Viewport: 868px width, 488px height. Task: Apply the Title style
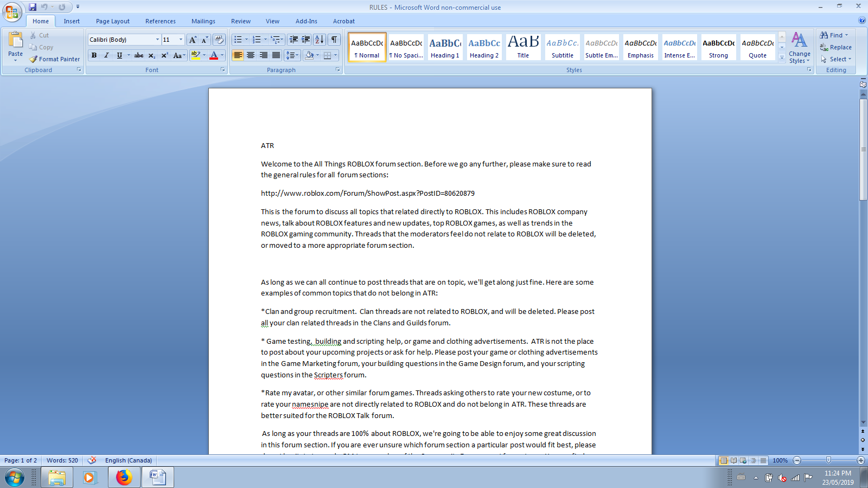click(x=523, y=47)
